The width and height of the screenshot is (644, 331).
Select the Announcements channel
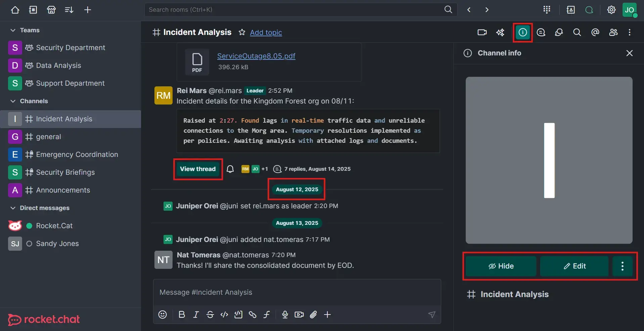coord(71,190)
